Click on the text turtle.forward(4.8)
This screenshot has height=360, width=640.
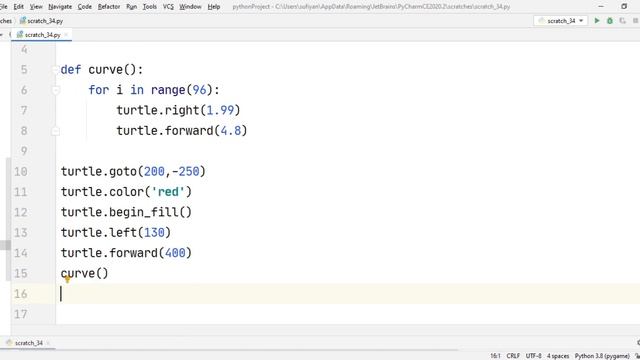coord(182,131)
